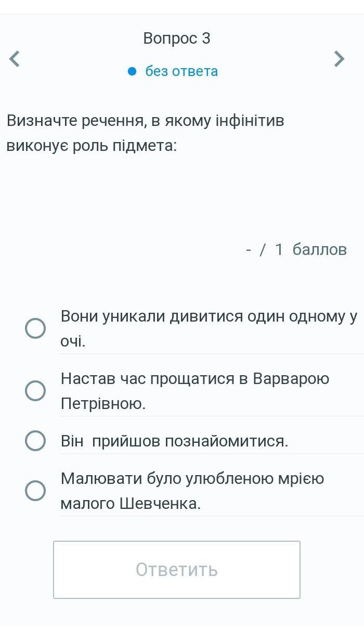Click the word 'очі.' in first answer
The image size is (364, 626).
[x=73, y=341]
